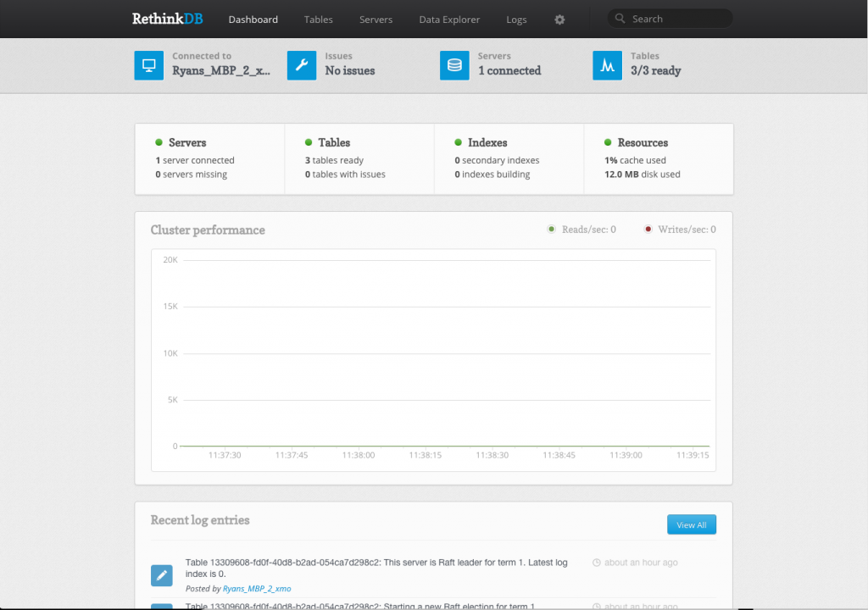Image resolution: width=868 pixels, height=610 pixels.
Task: Click 0 indexes building text
Action: (492, 175)
